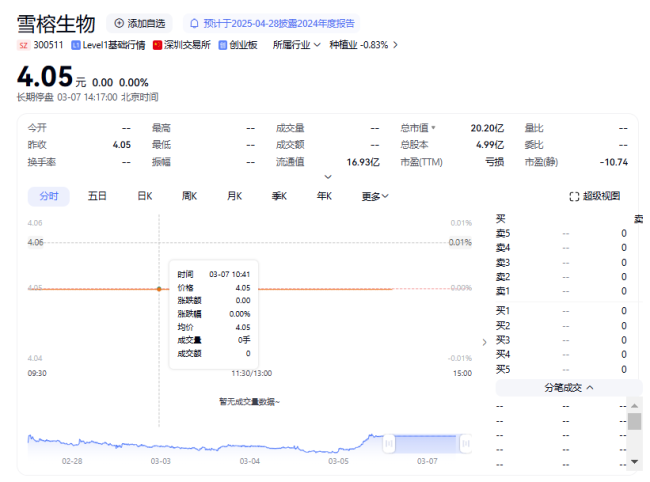Viewport: 650px width, 482px height.
Task: Click the 买 header in order book
Action: pos(501,218)
